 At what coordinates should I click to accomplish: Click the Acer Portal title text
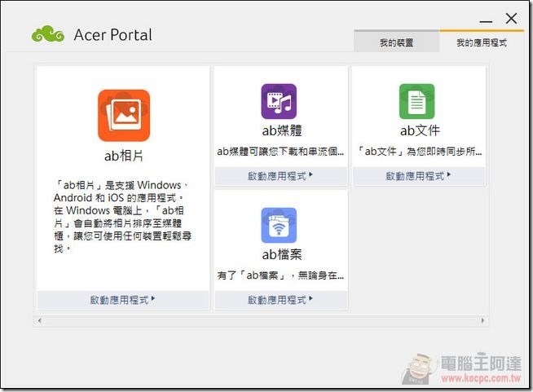click(x=112, y=35)
